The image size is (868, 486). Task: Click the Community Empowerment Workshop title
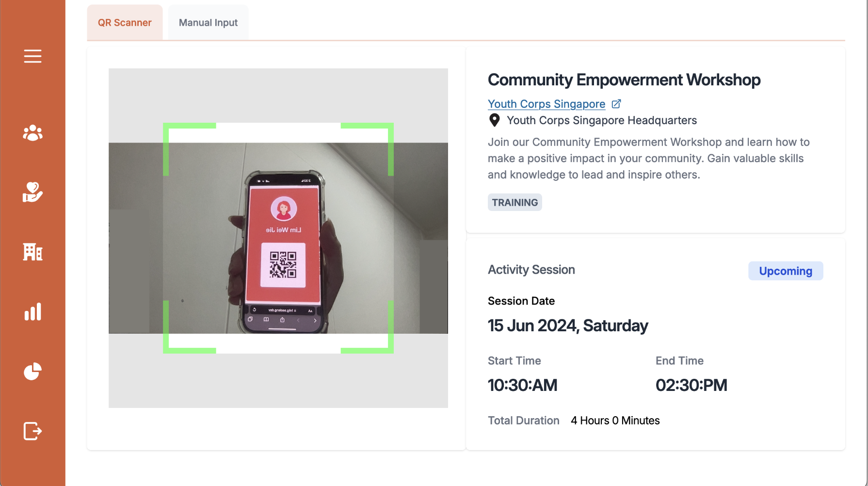(x=624, y=80)
